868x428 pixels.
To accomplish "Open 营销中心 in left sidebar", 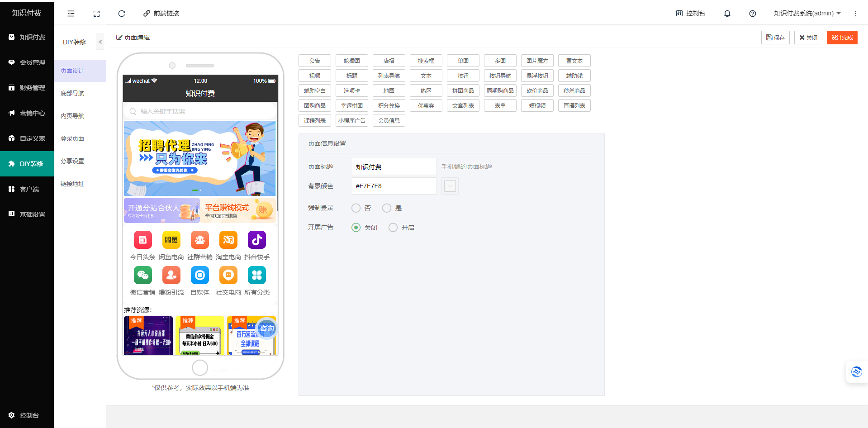I will pyautogui.click(x=27, y=113).
